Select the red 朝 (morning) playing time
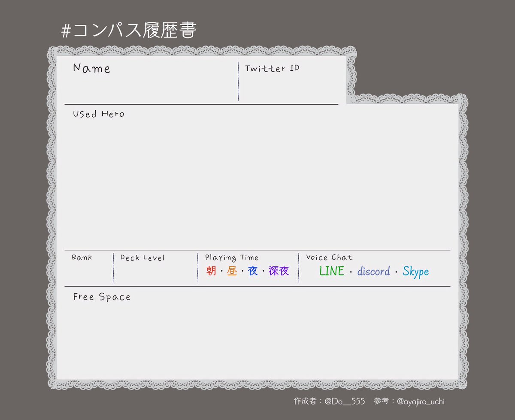Image resolution: width=515 pixels, height=420 pixels. [212, 271]
